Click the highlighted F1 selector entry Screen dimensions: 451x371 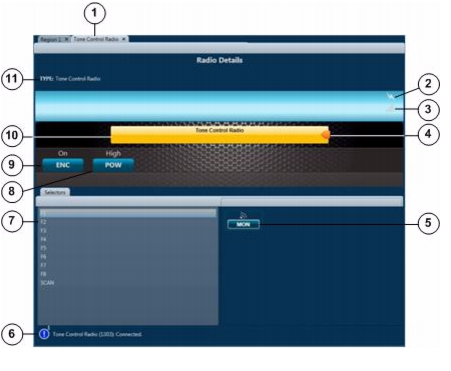pos(128,213)
